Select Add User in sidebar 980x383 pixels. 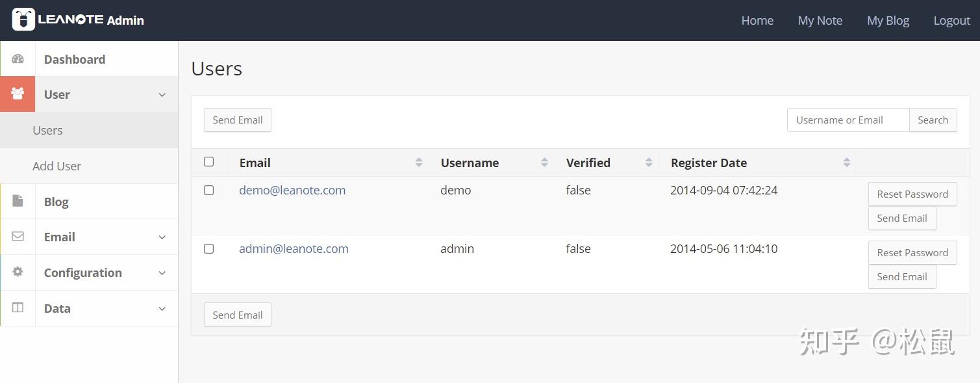click(x=57, y=166)
